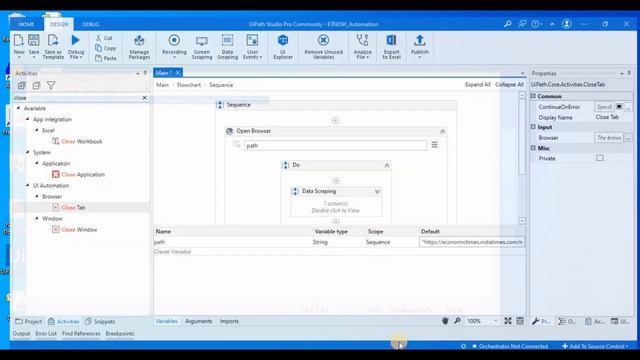Launch Data Scraping wizard in ribbon

click(x=227, y=47)
